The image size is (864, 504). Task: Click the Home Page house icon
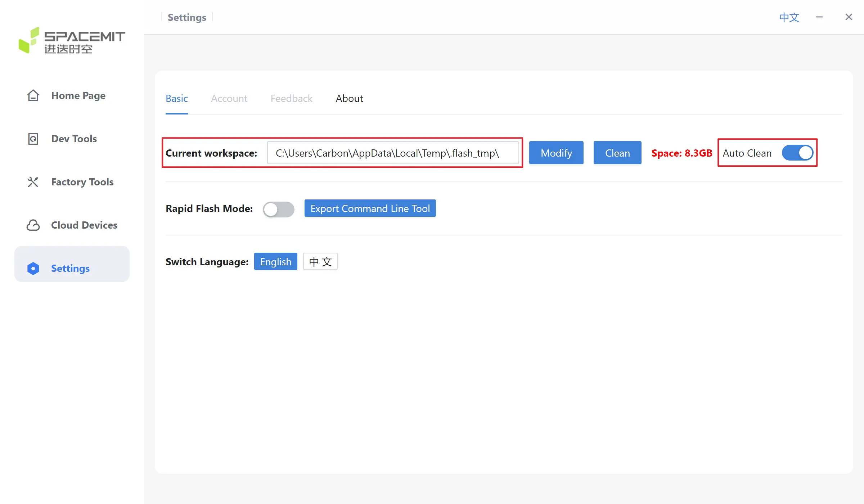pyautogui.click(x=33, y=95)
